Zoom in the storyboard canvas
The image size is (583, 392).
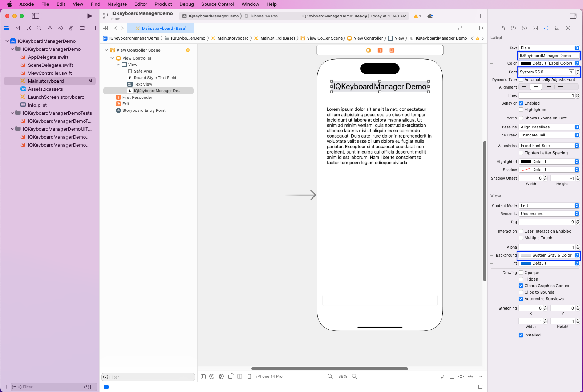click(355, 376)
